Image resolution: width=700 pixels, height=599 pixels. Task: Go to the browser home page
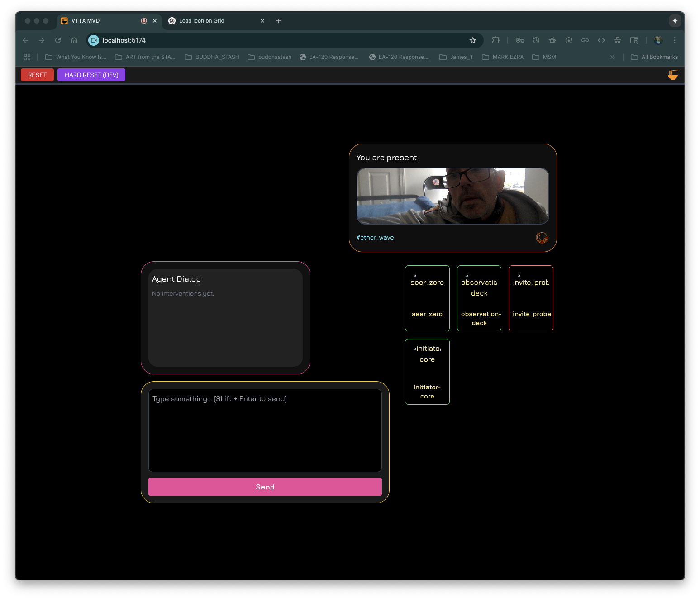(x=74, y=40)
